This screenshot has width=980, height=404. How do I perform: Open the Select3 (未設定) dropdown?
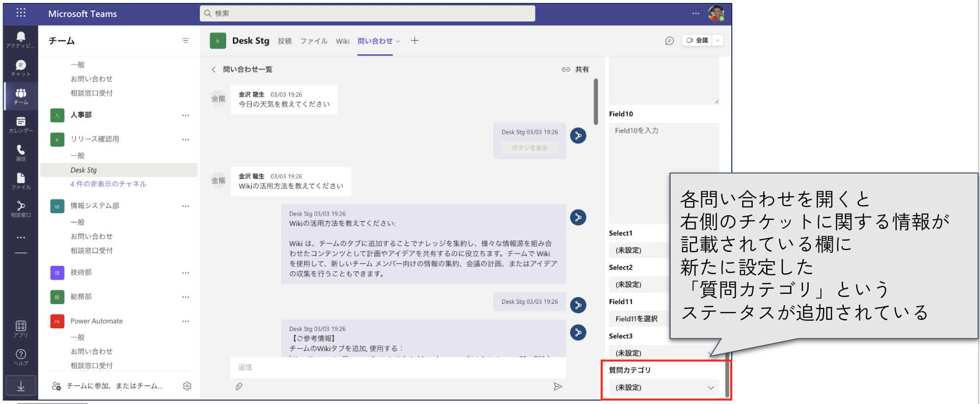point(664,353)
